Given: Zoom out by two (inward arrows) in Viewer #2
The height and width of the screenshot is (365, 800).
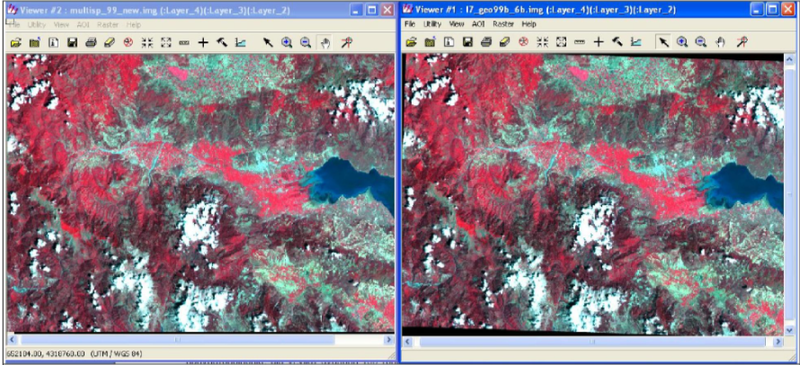Looking at the screenshot, I should [x=147, y=43].
